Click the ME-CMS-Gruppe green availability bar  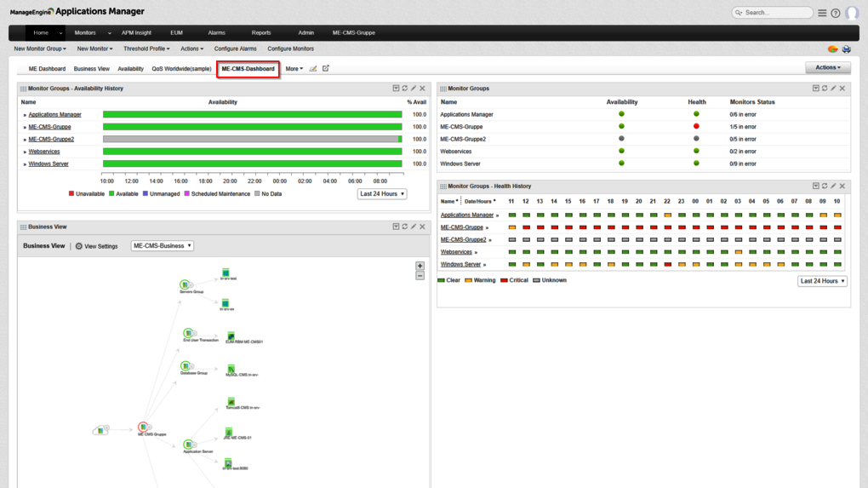(253, 127)
